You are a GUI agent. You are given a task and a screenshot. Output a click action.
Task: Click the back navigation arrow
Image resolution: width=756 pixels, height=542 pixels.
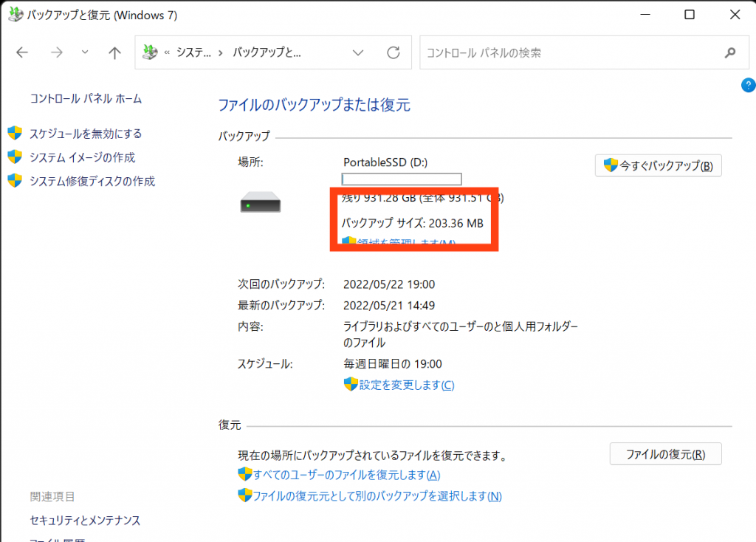[x=22, y=52]
